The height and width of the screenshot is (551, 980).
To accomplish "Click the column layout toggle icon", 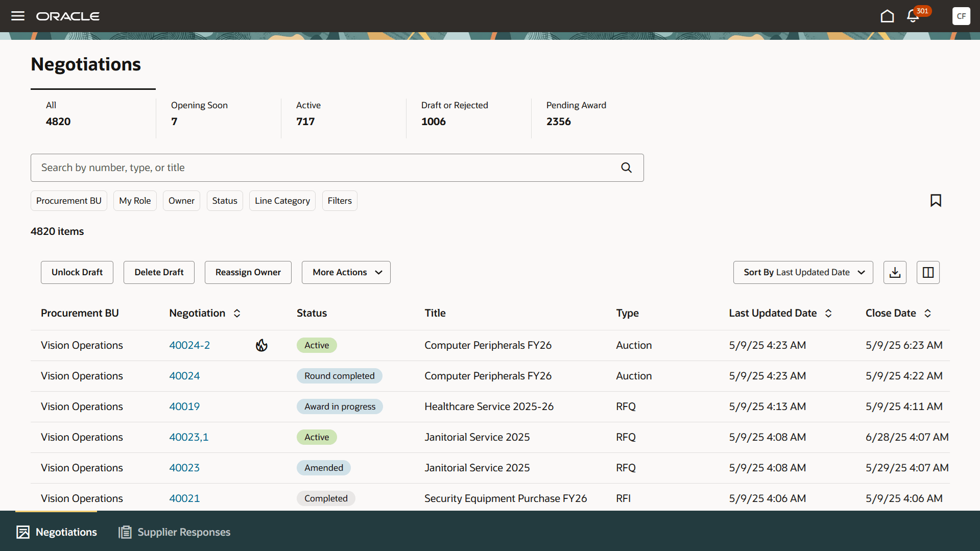I will point(928,272).
